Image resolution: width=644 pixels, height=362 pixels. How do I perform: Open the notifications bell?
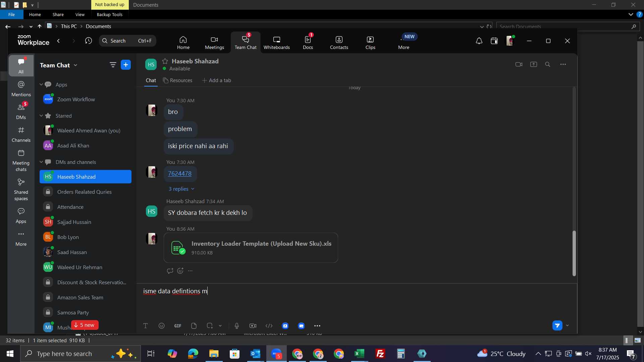point(479,41)
